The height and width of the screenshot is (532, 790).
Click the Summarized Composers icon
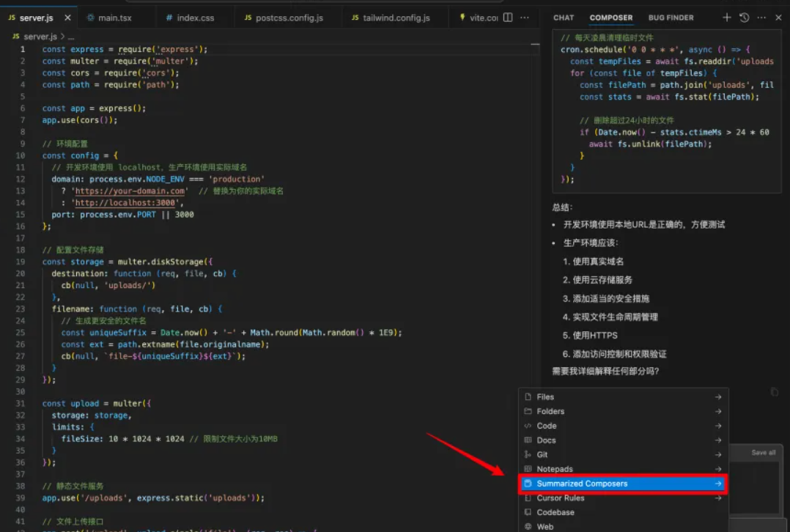(x=528, y=484)
